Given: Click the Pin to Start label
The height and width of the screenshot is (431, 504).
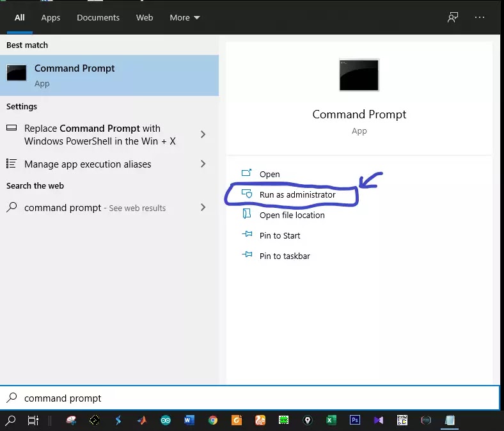Looking at the screenshot, I should pos(280,235).
